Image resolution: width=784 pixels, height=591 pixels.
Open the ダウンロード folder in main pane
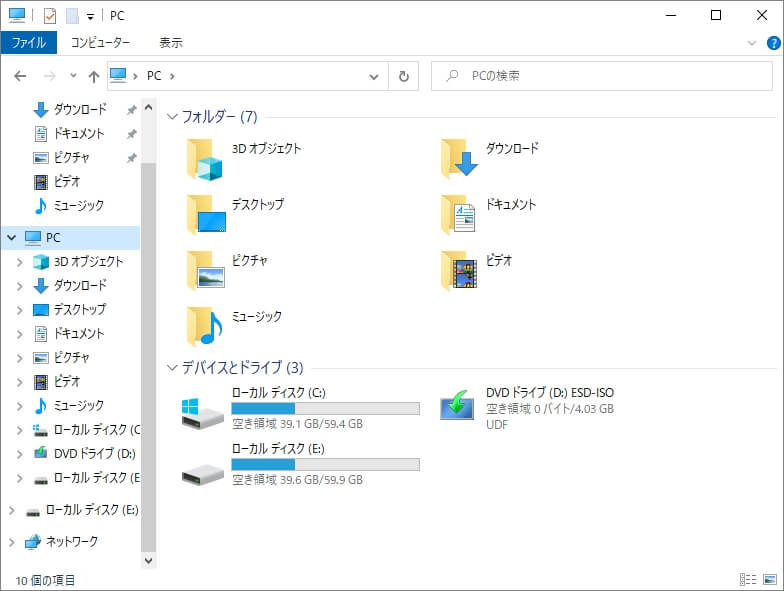pyautogui.click(x=459, y=158)
